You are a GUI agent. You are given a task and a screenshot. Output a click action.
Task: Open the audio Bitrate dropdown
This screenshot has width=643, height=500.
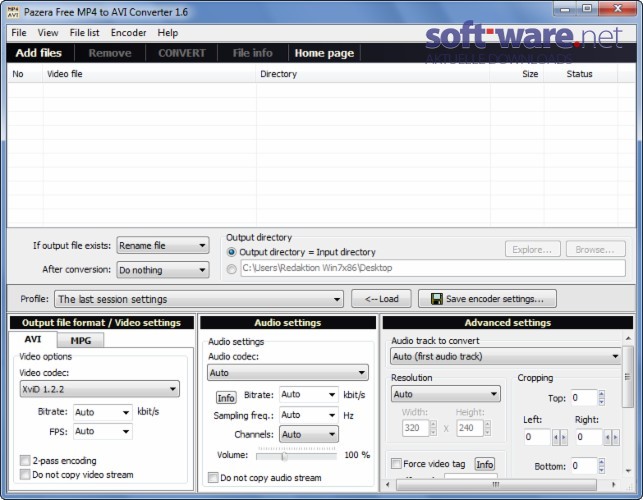tap(309, 395)
